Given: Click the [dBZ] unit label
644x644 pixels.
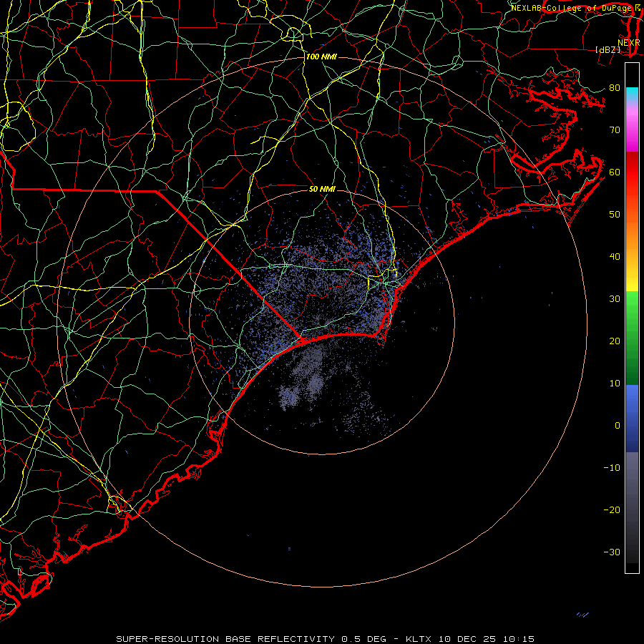Looking at the screenshot, I should [608, 50].
